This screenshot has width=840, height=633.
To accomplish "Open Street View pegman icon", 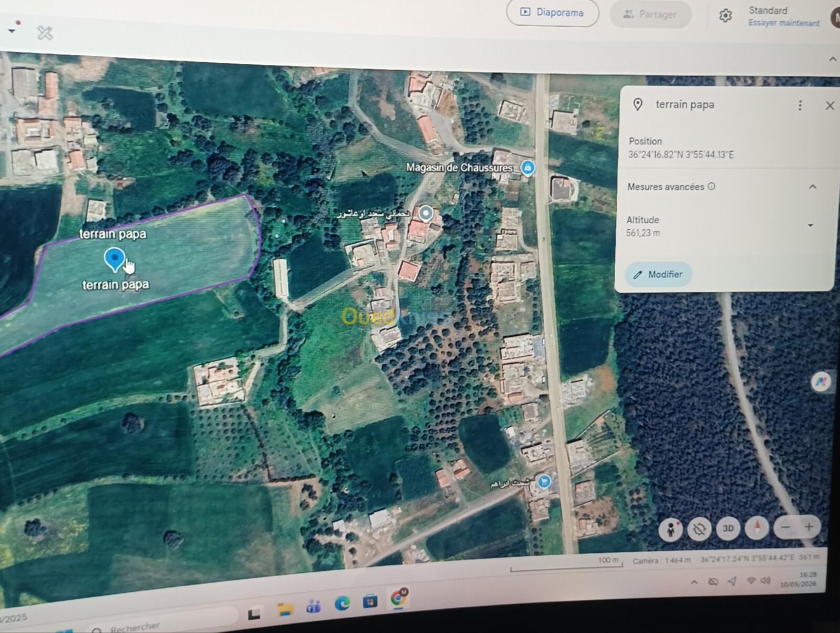I will coord(671,529).
